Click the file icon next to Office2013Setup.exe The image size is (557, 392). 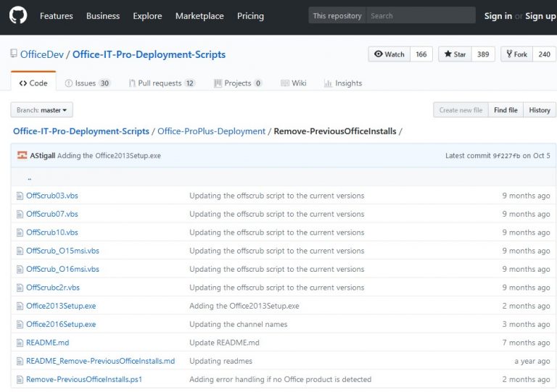20,306
